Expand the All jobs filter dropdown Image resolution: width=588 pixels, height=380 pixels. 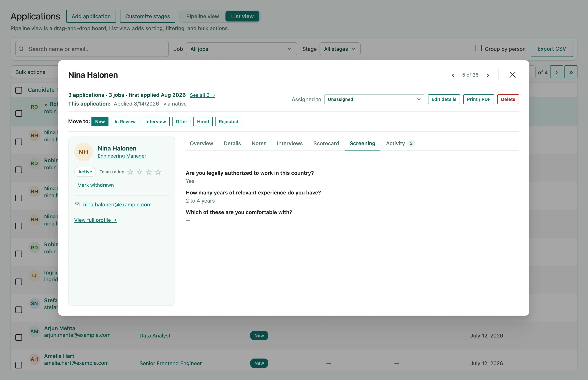pyautogui.click(x=241, y=49)
